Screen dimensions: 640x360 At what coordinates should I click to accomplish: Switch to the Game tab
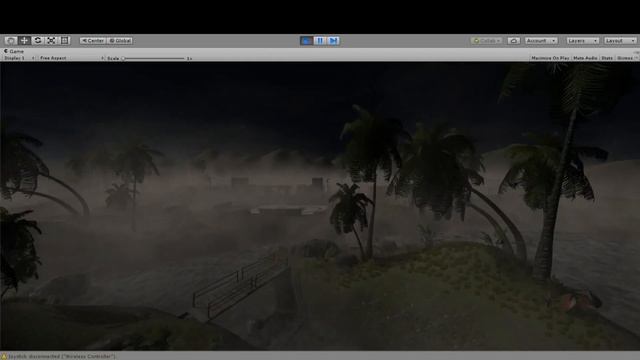[x=14, y=51]
